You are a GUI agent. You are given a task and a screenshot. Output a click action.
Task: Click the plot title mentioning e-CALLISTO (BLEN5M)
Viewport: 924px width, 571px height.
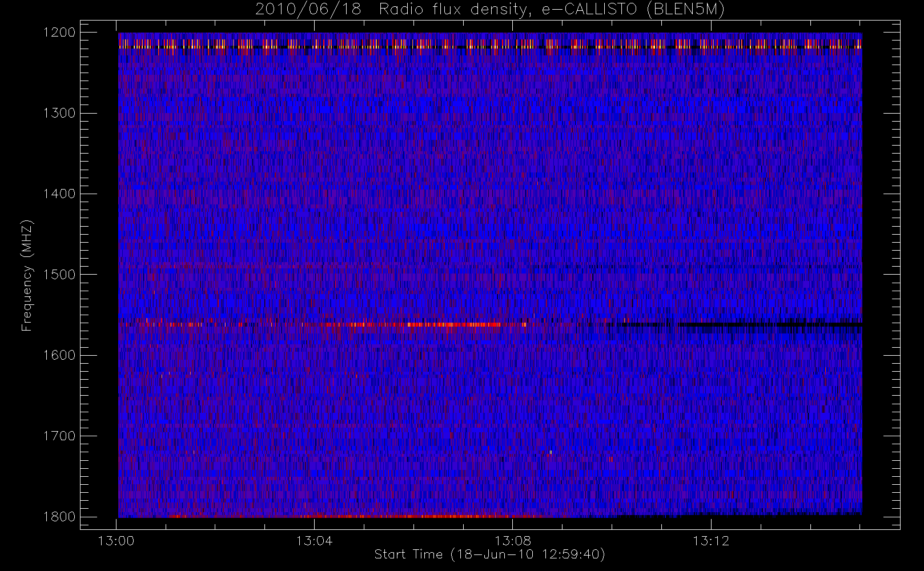click(490, 10)
